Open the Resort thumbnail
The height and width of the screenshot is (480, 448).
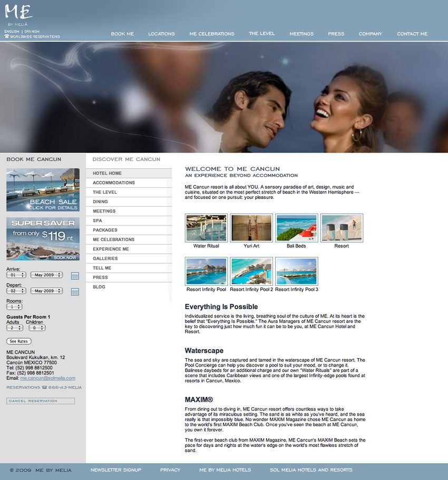(342, 228)
